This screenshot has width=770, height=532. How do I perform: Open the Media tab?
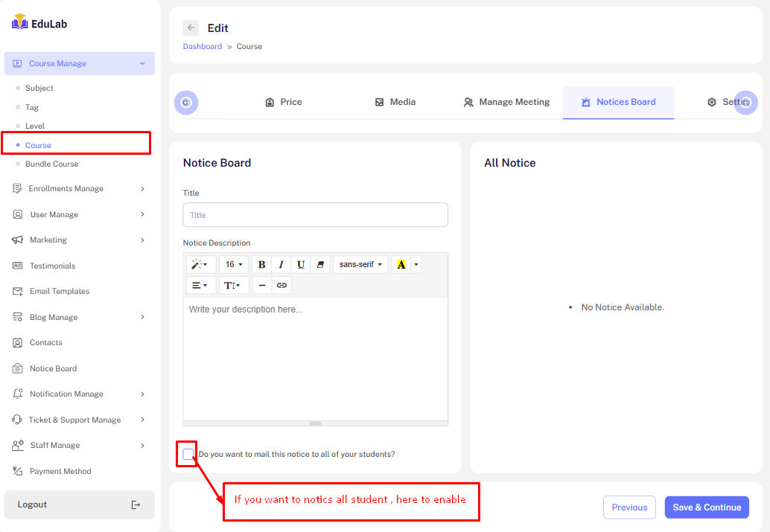coord(395,102)
